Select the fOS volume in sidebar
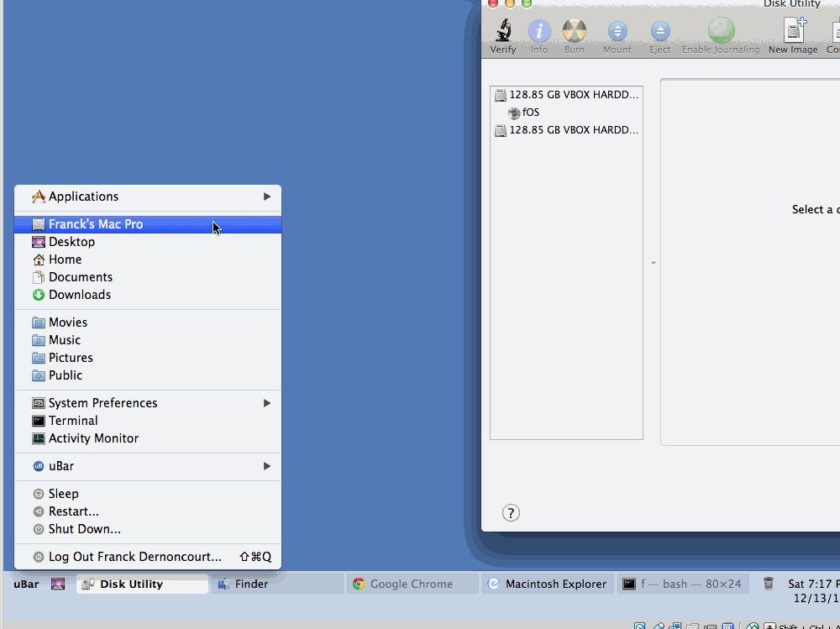This screenshot has height=629, width=840. tap(566, 113)
